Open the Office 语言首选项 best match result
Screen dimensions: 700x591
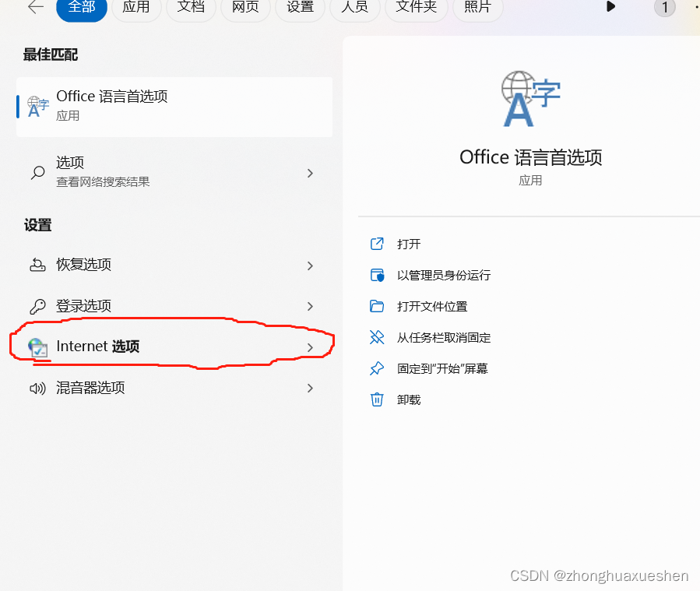174,107
